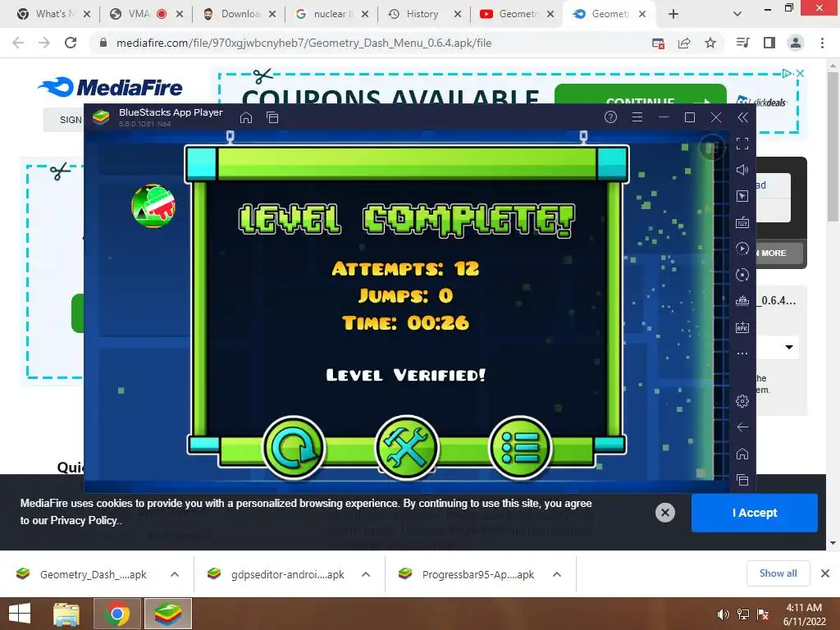Show all downloads
The height and width of the screenshot is (630, 840).
[778, 573]
